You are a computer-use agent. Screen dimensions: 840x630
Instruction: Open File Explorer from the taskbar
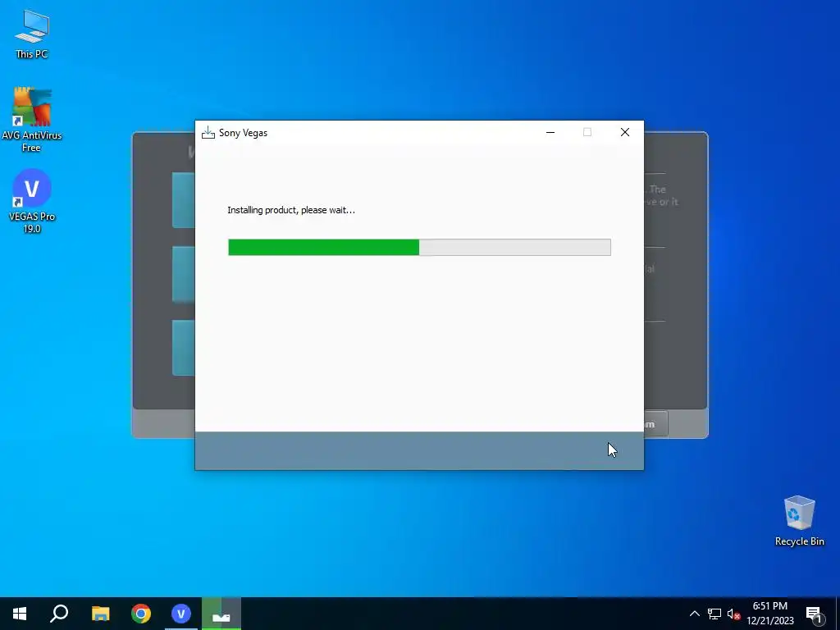[100, 614]
